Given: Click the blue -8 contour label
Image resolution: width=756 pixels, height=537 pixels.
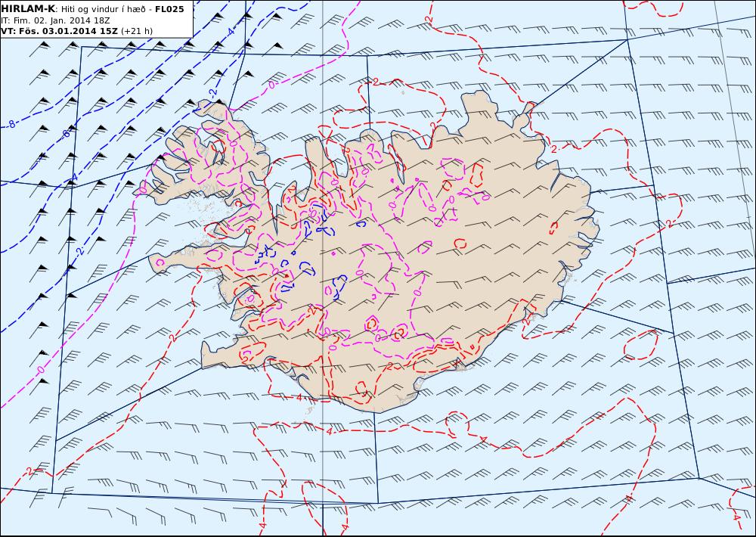Looking at the screenshot, I should point(11,124).
